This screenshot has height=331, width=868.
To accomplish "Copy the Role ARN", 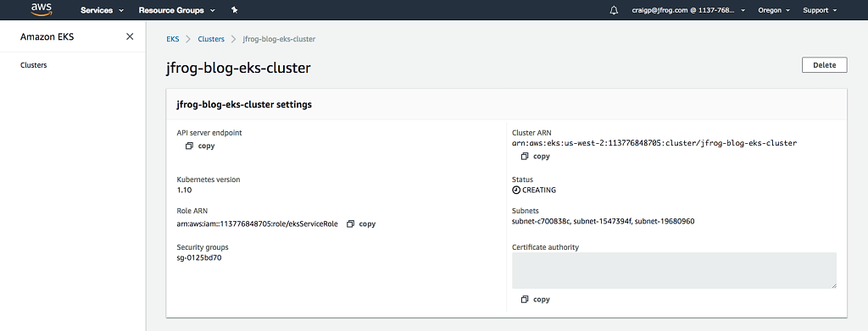I will click(361, 223).
